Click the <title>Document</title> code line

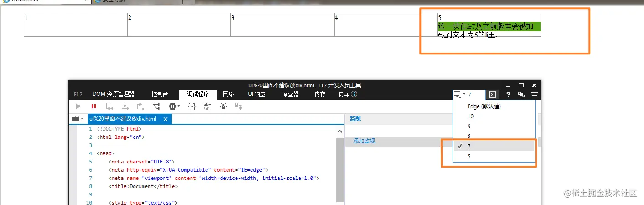pos(143,186)
